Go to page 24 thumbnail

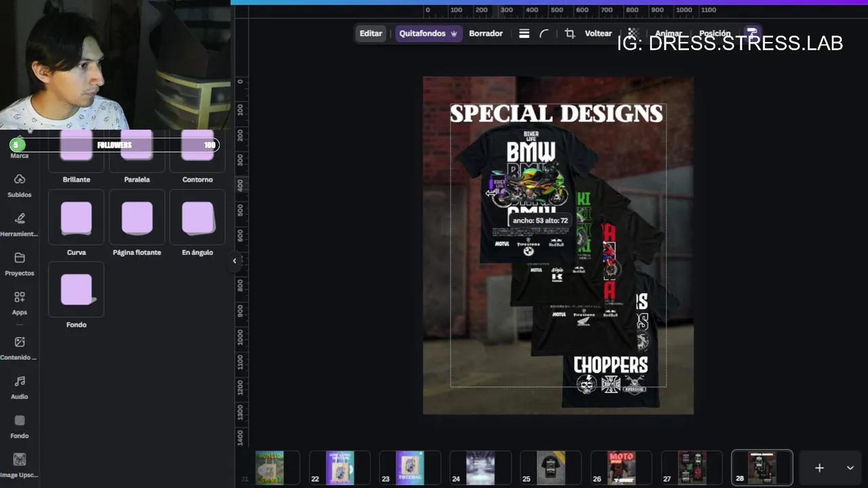(x=481, y=468)
